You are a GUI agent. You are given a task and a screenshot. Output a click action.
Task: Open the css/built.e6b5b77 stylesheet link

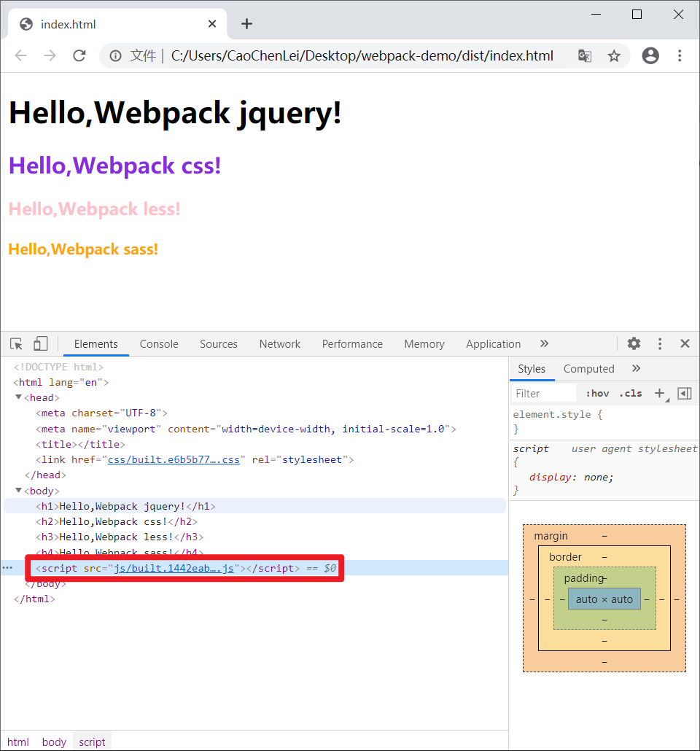pos(174,459)
